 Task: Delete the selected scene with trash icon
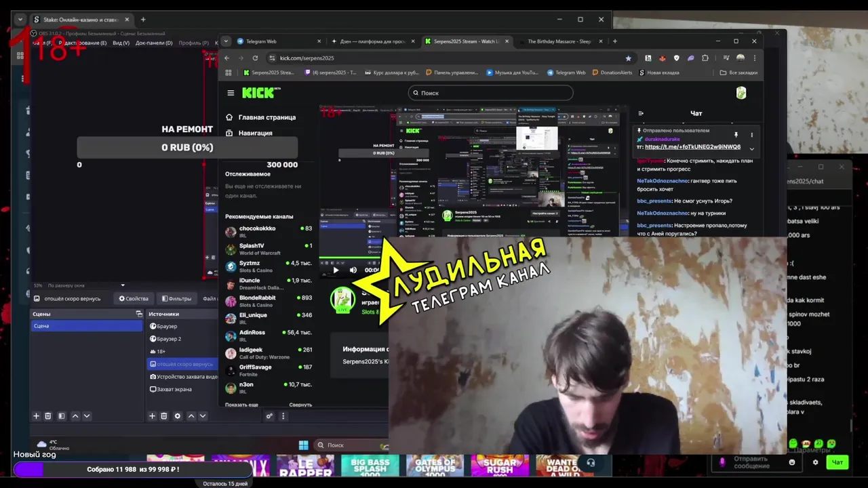coord(48,416)
